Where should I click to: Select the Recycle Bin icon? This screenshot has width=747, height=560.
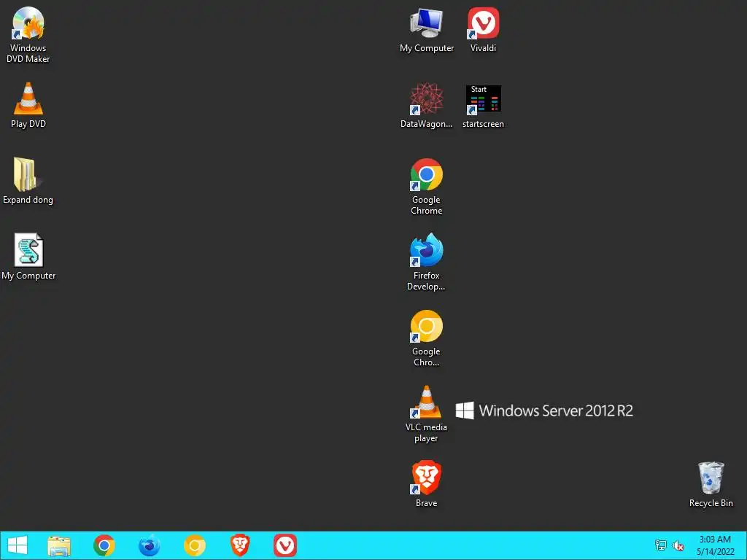coord(711,484)
